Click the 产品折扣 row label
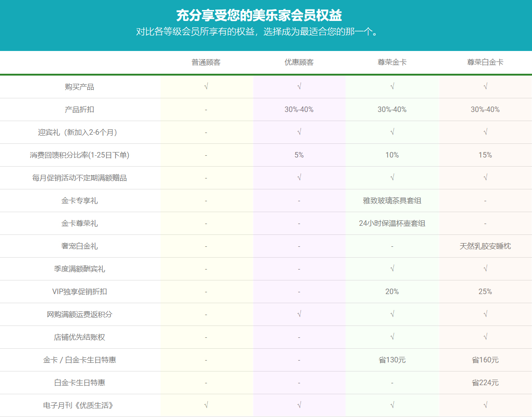 (80, 110)
